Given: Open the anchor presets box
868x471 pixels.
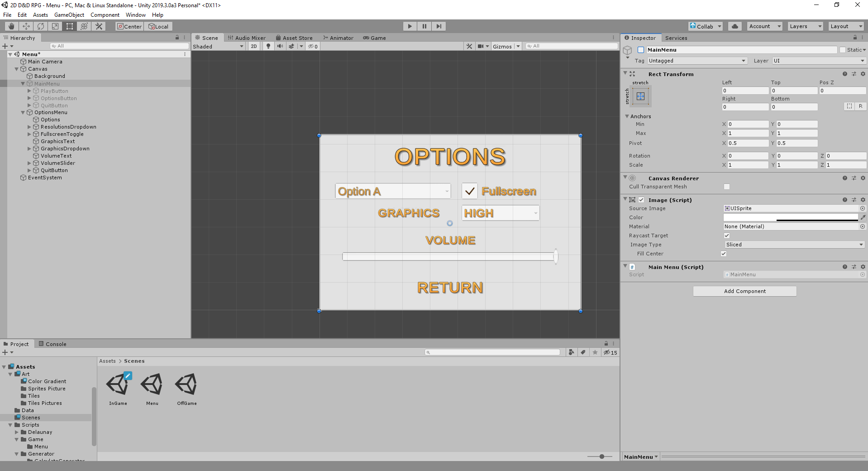Looking at the screenshot, I should pos(641,96).
